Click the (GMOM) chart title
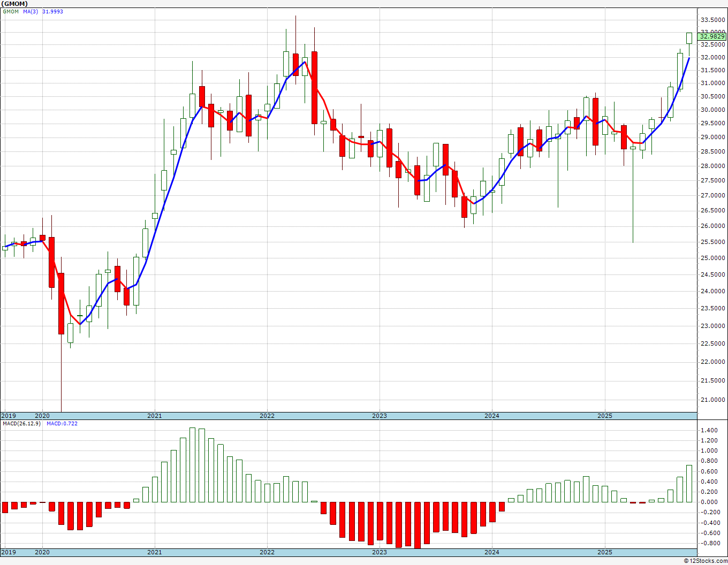This screenshot has width=728, height=565. tap(14, 4)
